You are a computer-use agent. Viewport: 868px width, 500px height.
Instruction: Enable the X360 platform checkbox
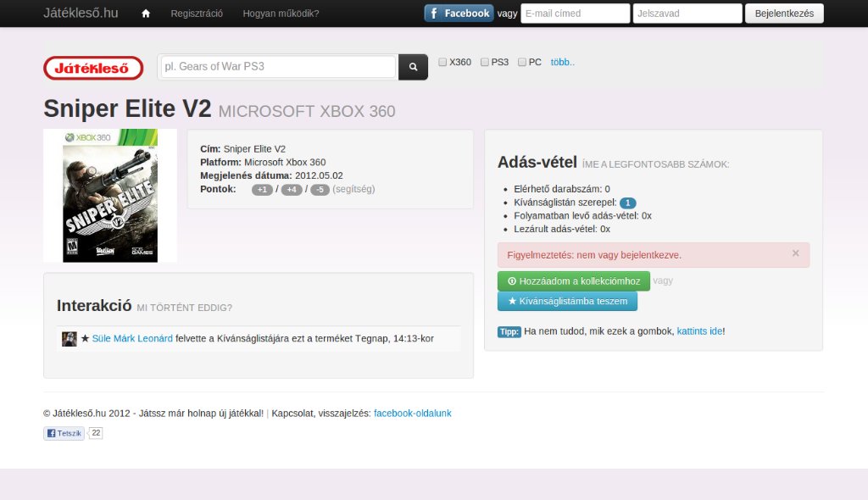coord(442,62)
